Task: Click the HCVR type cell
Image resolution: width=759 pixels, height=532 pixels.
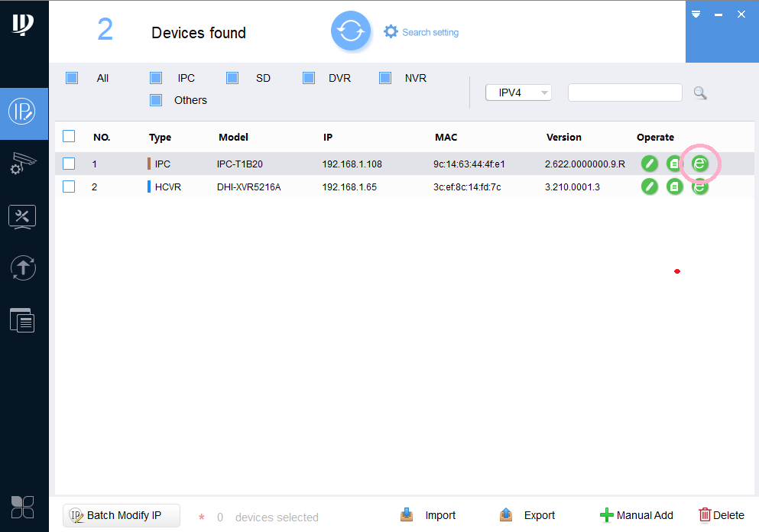Action: click(x=167, y=187)
